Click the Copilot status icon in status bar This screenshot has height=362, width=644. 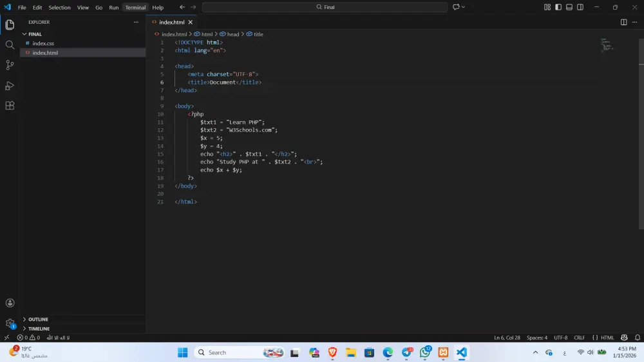(x=624, y=338)
